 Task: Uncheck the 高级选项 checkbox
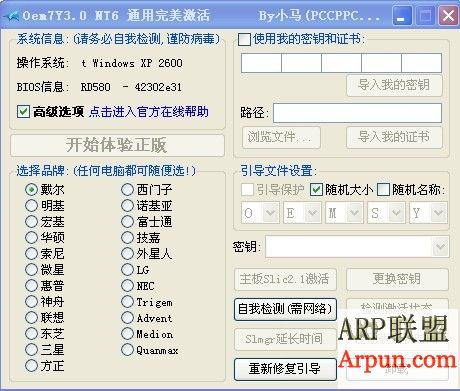[x=23, y=112]
